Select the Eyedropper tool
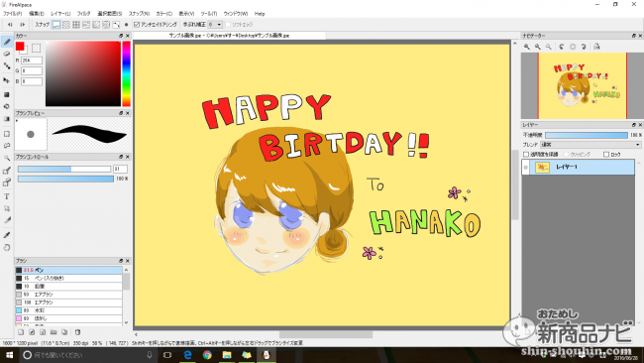 pyautogui.click(x=7, y=235)
